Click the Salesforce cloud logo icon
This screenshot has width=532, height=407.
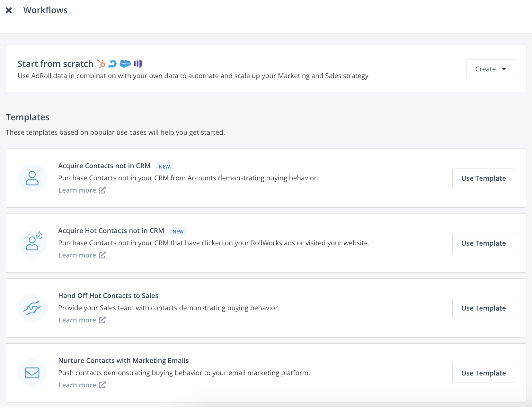[x=125, y=64]
